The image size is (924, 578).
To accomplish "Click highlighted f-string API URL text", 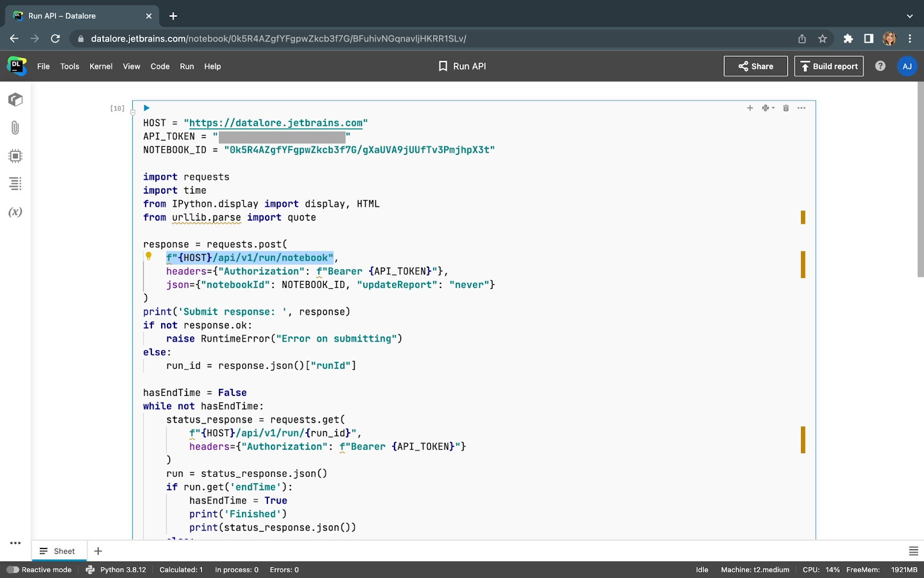I will pos(249,258).
